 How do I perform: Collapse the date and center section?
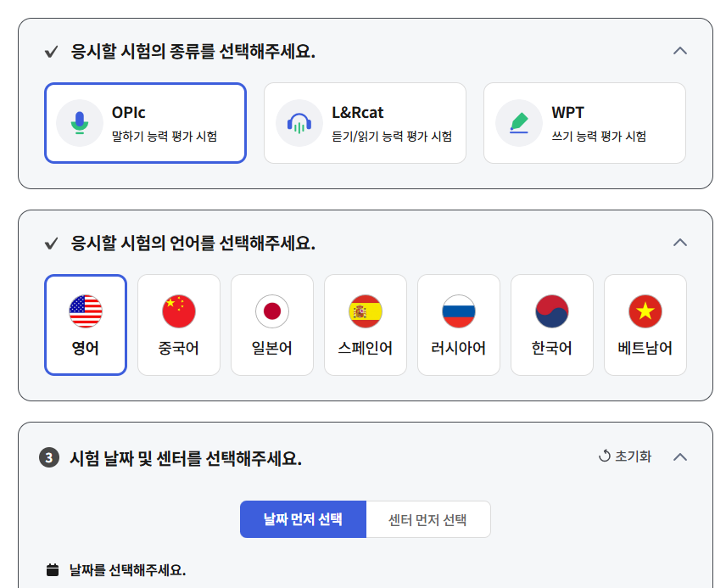pos(680,457)
